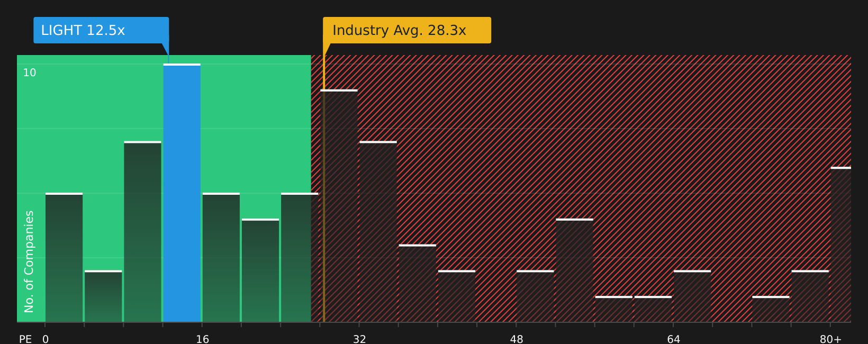868x344 pixels.
Task: Click the bar starting at PE 32
Action: tap(378, 232)
